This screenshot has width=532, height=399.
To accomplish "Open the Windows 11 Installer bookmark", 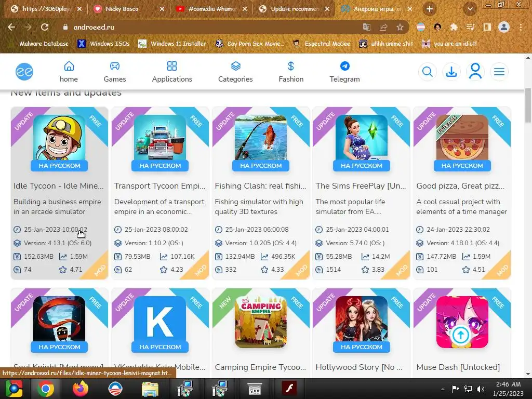I will coord(172,44).
